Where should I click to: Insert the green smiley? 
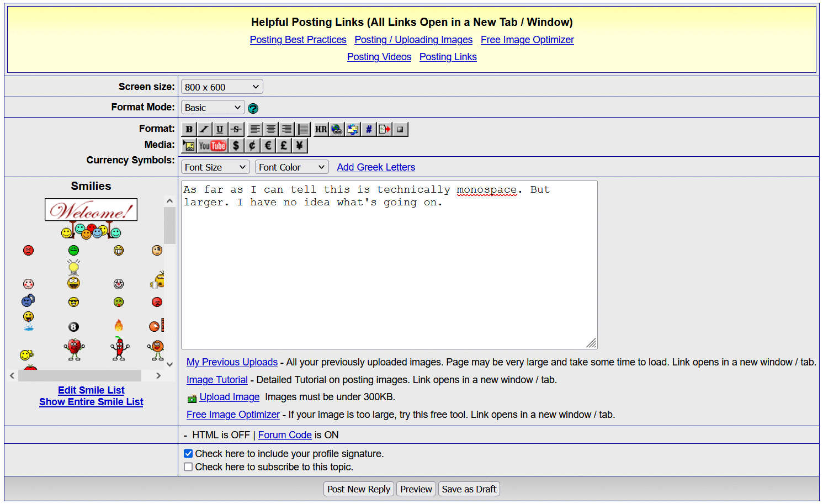(73, 251)
